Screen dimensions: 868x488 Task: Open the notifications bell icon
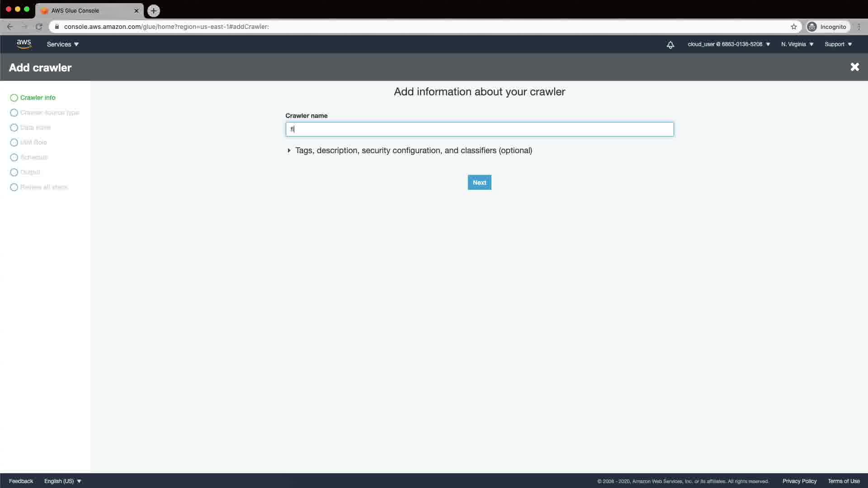click(x=670, y=45)
